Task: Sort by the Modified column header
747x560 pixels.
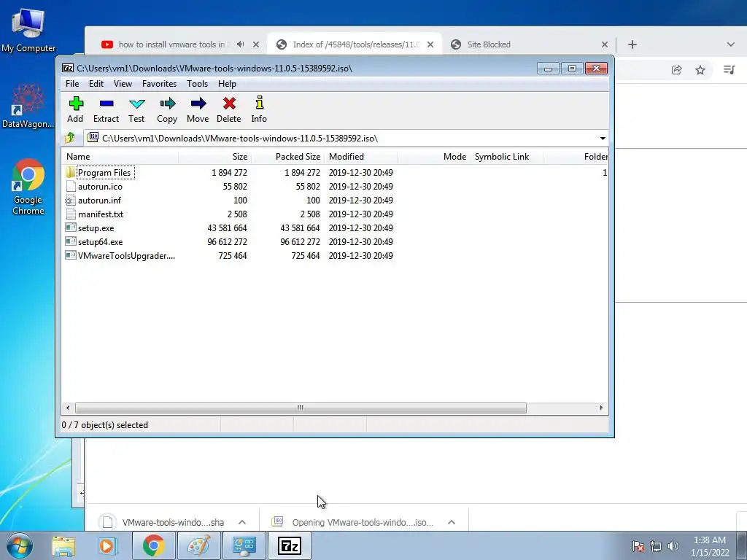Action: point(360,157)
